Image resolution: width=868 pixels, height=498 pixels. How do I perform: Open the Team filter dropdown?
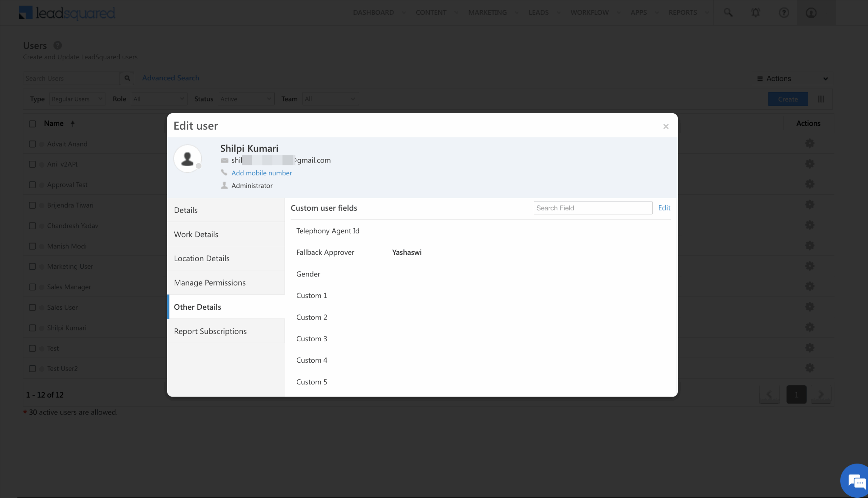330,99
